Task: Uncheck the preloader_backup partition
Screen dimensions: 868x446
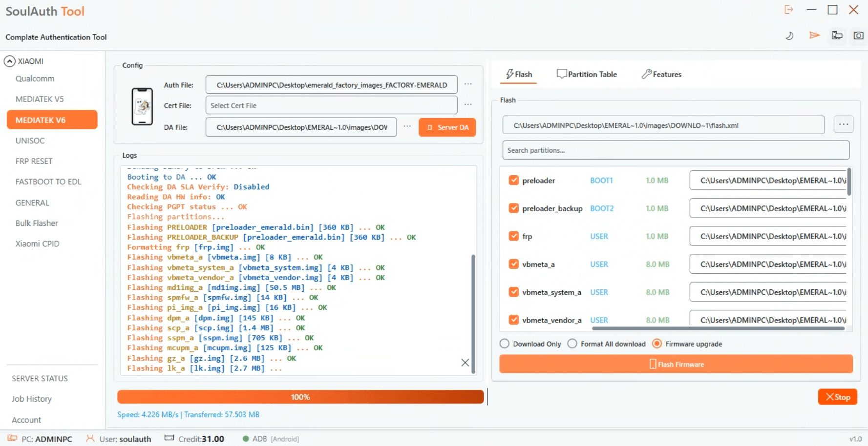Action: point(513,208)
